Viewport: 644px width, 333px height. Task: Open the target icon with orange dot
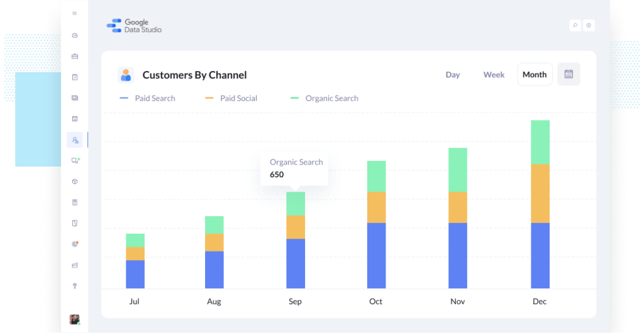[75, 244]
